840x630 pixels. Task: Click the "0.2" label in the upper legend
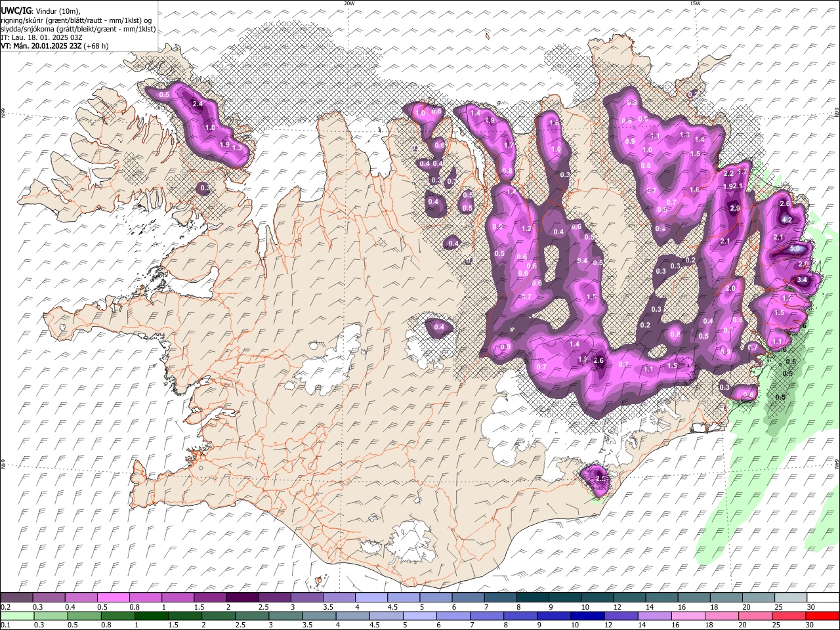[x=4, y=607]
